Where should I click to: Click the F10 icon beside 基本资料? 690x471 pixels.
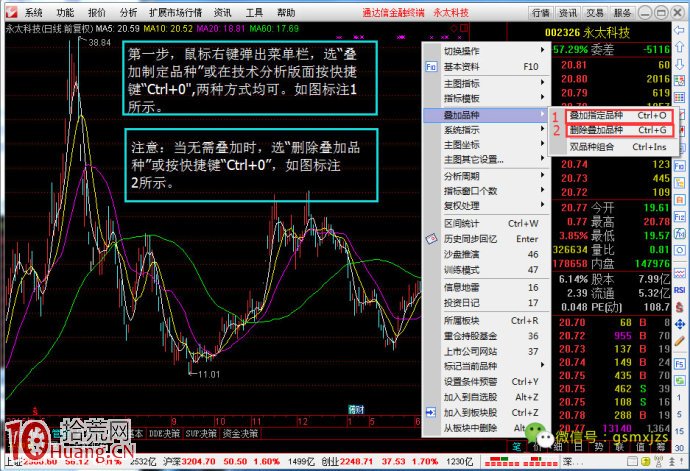[x=431, y=67]
